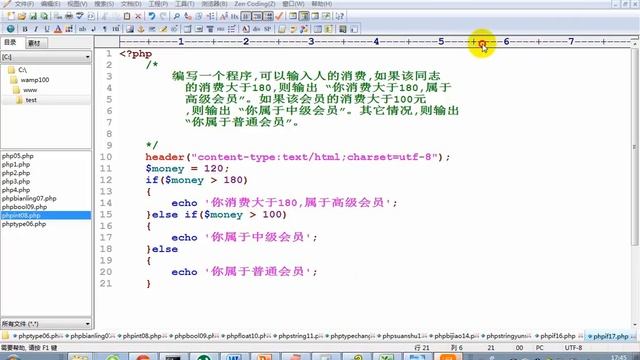Click the paragraph mark icon

point(104,29)
